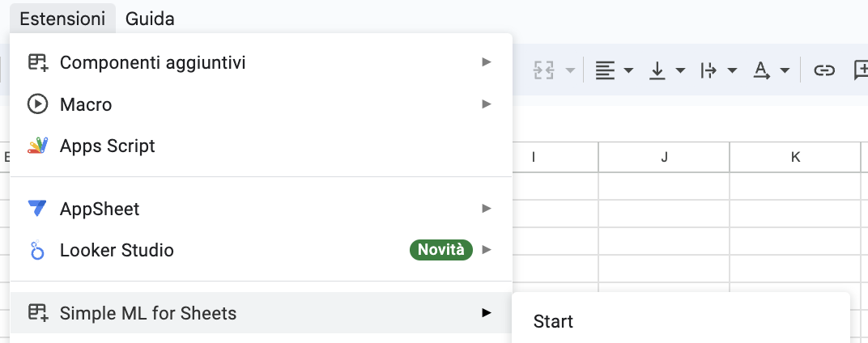Launch Apps Script from the menu
Image resolution: width=868 pixels, height=343 pixels.
(x=261, y=146)
